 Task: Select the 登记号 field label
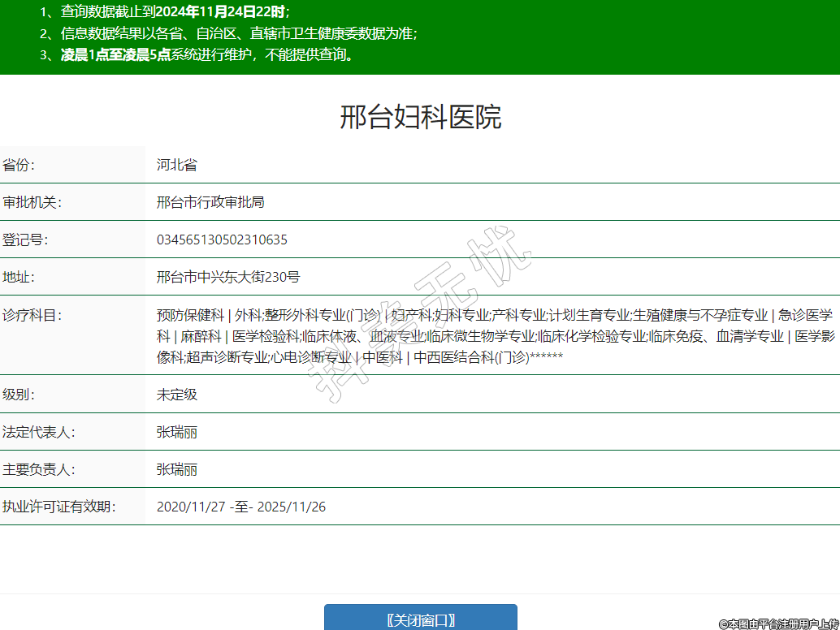click(x=26, y=239)
